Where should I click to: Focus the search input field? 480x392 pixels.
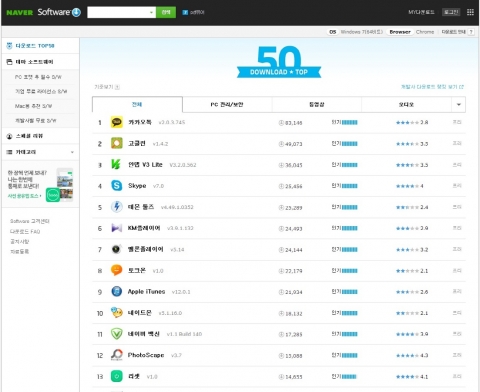(118, 12)
